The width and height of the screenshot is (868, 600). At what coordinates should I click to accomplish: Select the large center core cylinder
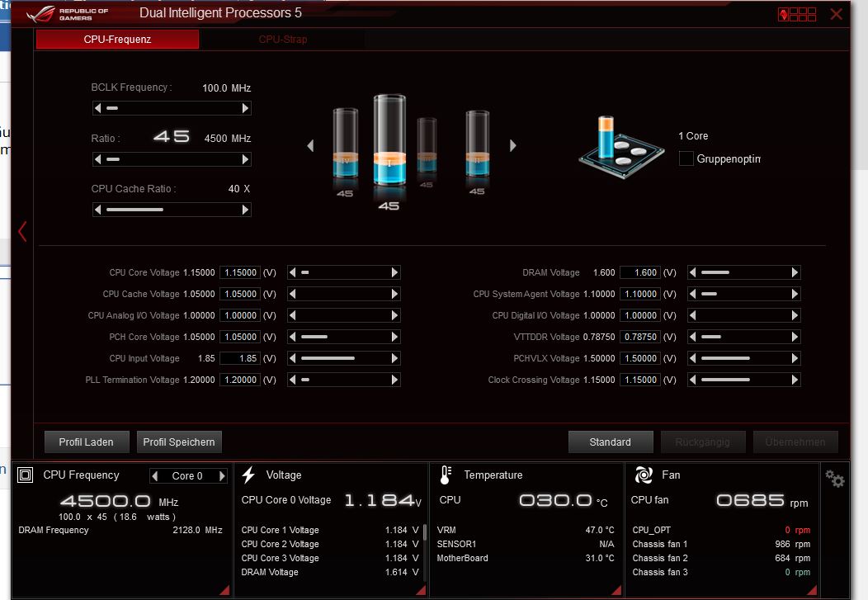click(389, 140)
